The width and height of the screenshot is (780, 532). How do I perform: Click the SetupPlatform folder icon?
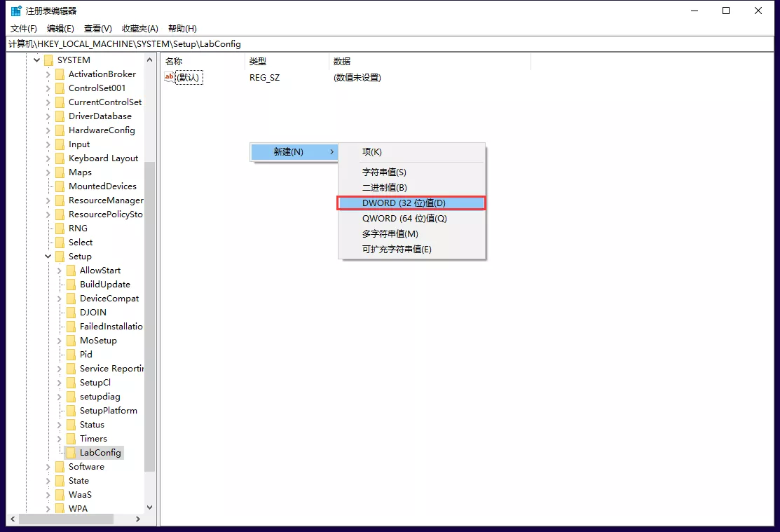(71, 411)
